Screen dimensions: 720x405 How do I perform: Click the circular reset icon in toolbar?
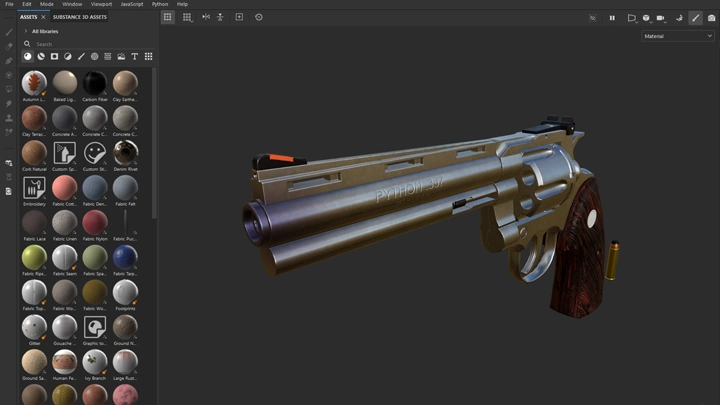(x=259, y=17)
